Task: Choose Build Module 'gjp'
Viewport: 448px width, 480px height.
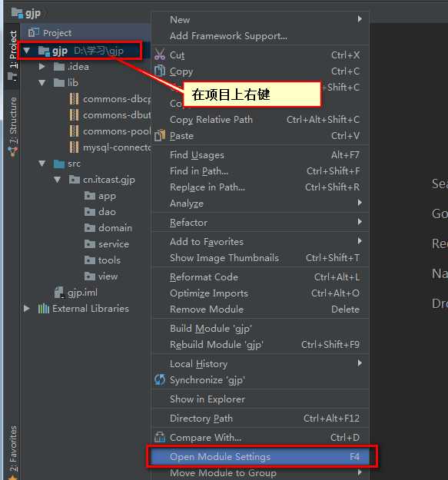Action: point(261,329)
